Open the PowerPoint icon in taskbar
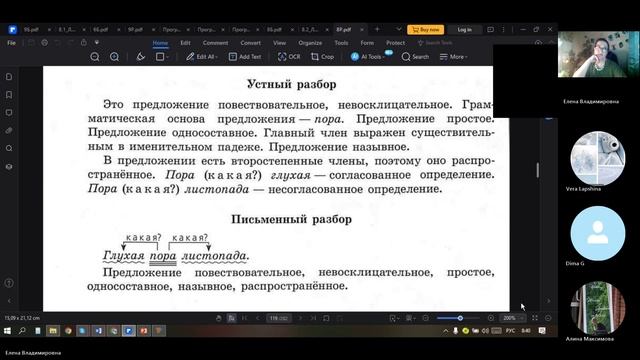 (x=144, y=331)
